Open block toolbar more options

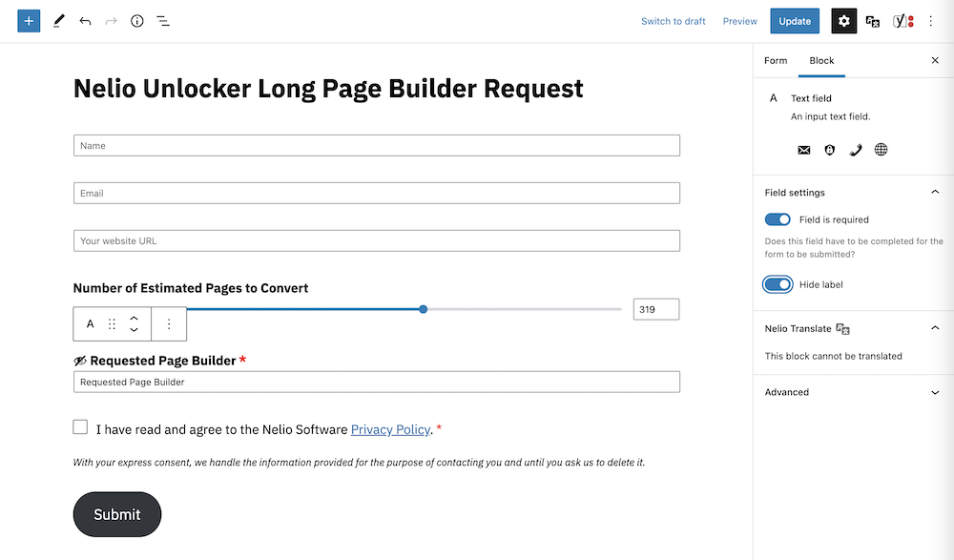tap(169, 323)
